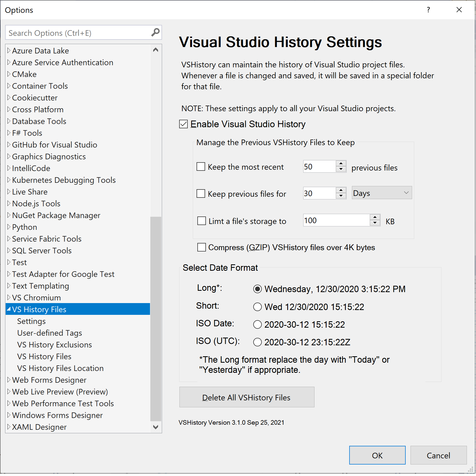This screenshot has height=476, width=476.
Task: Select the Container Tools category
Action: tap(40, 86)
